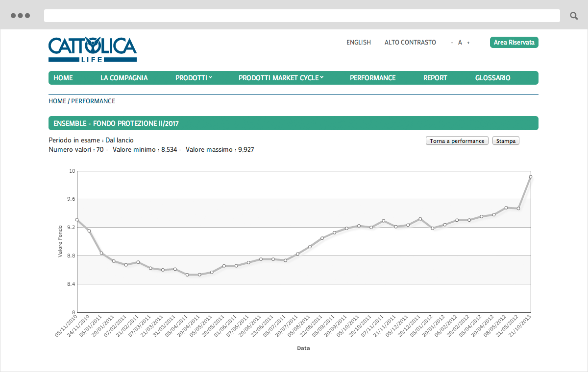The width and height of the screenshot is (588, 372).
Task: Click the Data x-axis title
Action: coord(303,349)
